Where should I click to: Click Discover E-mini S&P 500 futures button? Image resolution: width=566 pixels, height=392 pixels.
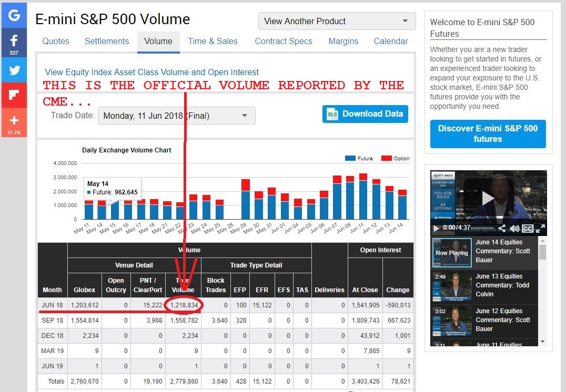[x=488, y=134]
